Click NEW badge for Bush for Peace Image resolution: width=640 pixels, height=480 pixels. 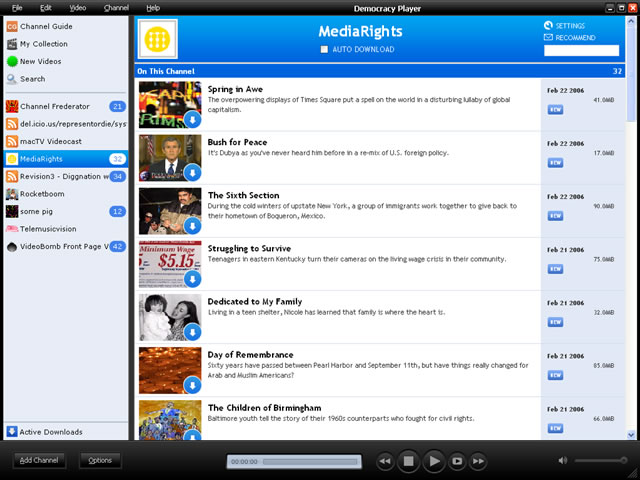coord(555,162)
